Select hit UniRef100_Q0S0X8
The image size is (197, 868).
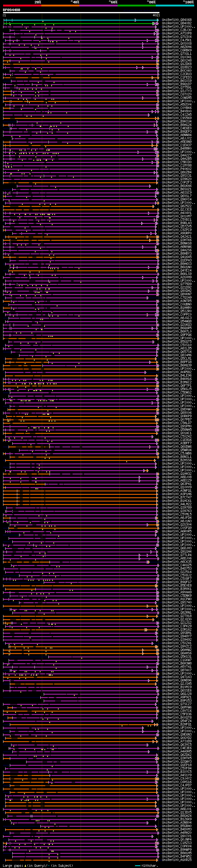coord(177,43)
